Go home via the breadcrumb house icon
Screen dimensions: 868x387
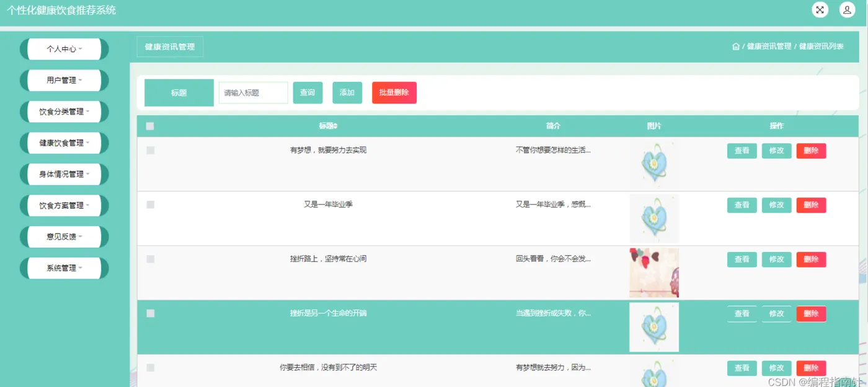[736, 46]
